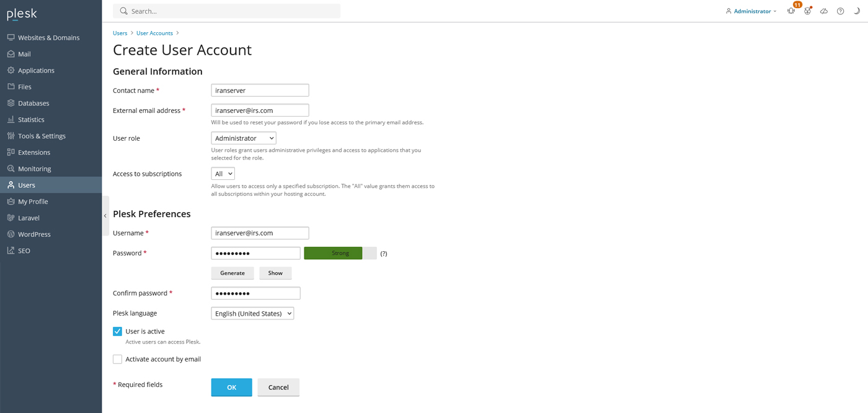The height and width of the screenshot is (413, 868).
Task: Open Websites & Domains in sidebar
Action: click(x=48, y=38)
